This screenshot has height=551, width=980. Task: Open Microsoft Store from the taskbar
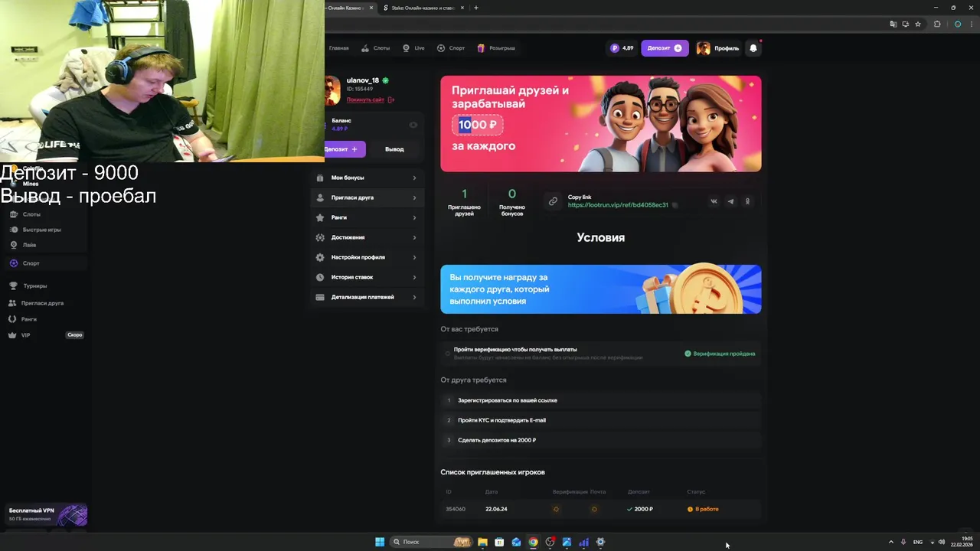pos(499,542)
